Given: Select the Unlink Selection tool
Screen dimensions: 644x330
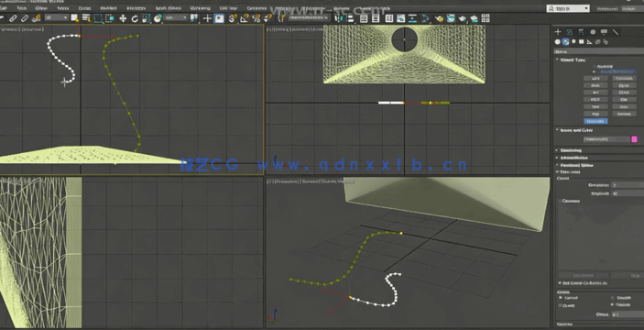Looking at the screenshot, I should pyautogui.click(x=25, y=18).
